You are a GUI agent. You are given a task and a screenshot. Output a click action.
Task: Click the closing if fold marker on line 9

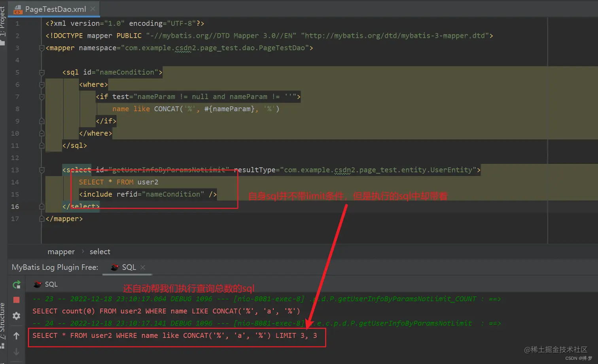point(42,121)
